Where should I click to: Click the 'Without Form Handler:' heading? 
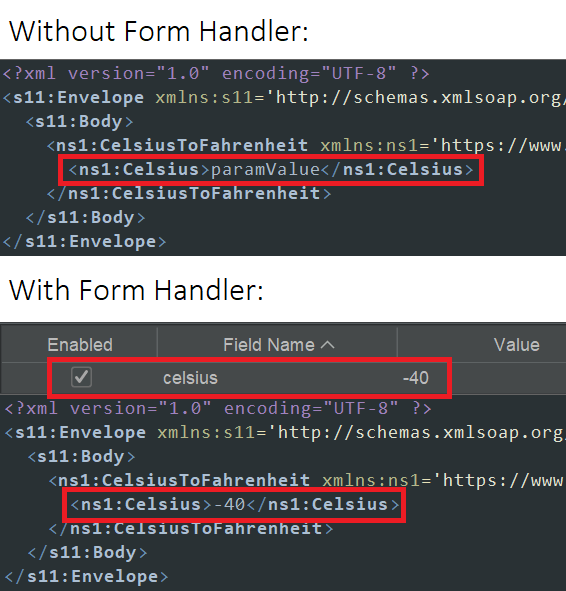(159, 31)
